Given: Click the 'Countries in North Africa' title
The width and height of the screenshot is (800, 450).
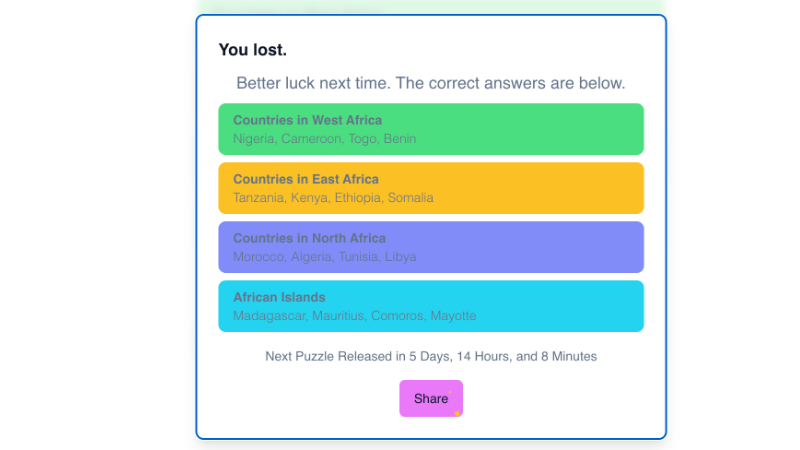Looking at the screenshot, I should tap(309, 238).
